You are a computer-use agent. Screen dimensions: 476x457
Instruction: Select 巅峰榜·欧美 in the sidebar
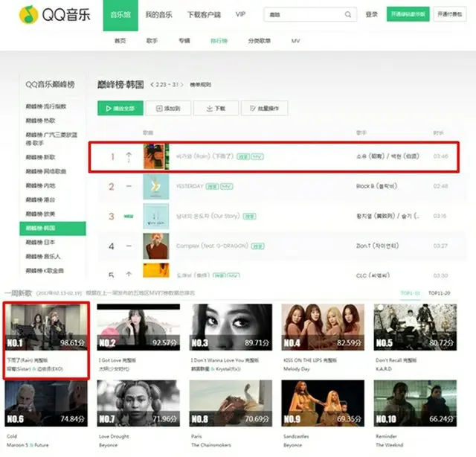tap(40, 214)
